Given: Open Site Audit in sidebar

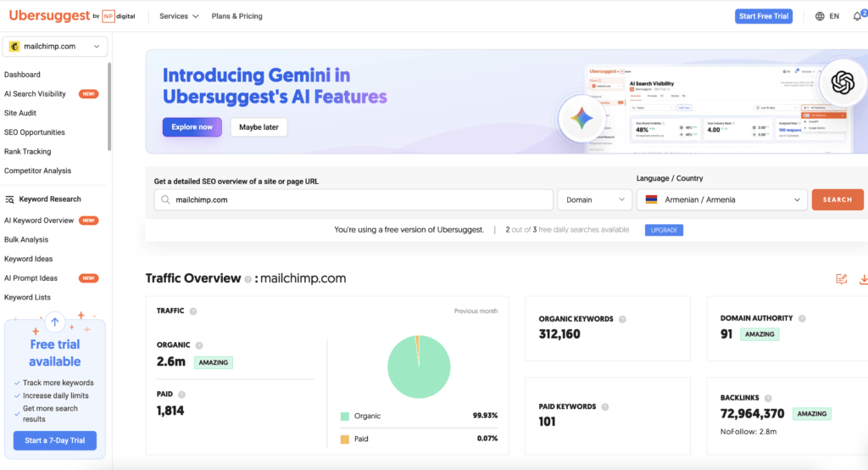Looking at the screenshot, I should [x=20, y=113].
